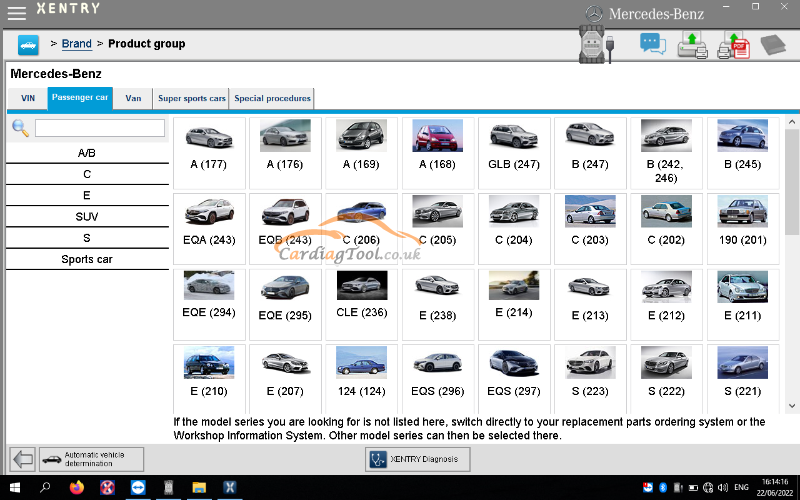Open the gray manual book icon

point(773,45)
